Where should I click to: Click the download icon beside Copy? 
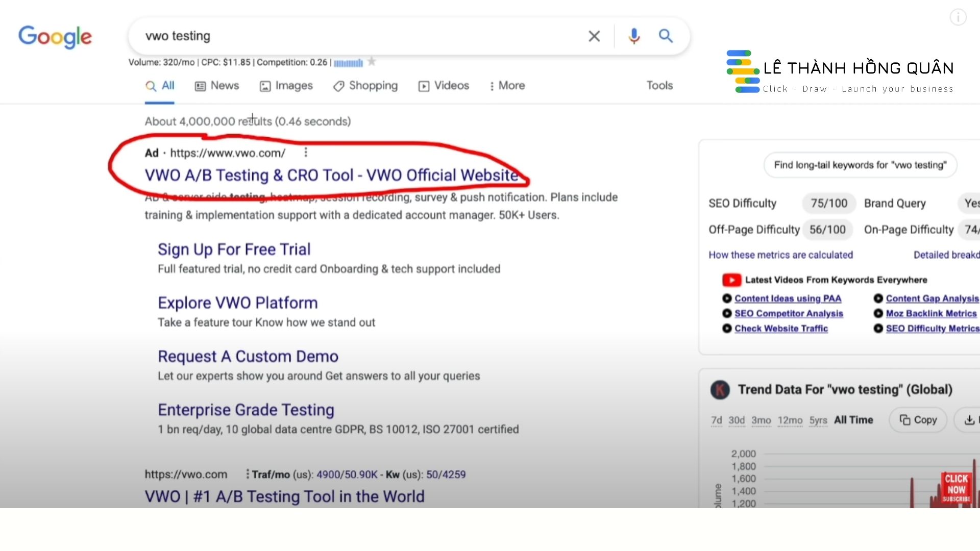(x=969, y=420)
